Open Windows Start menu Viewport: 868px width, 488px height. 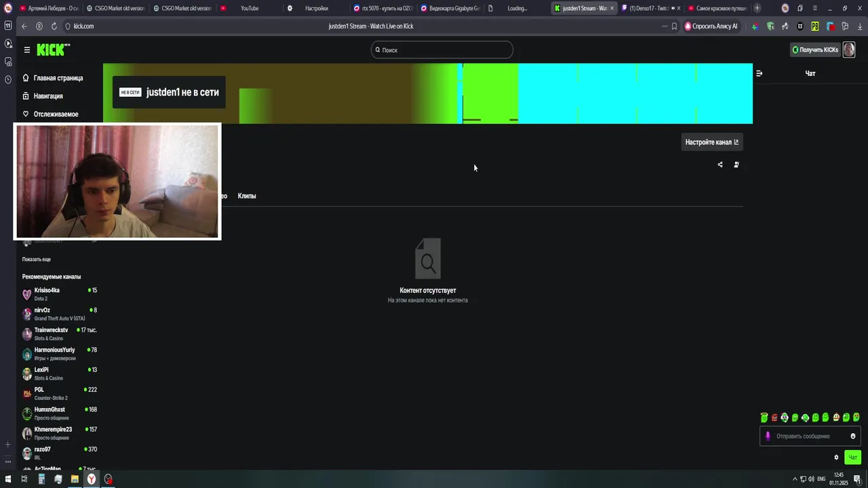click(7, 479)
